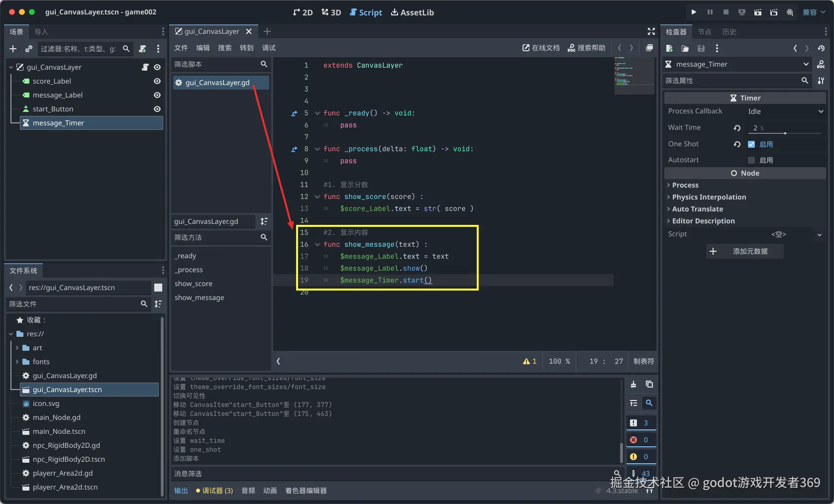
Task: Open script icon on gui_CanvasLayer node
Action: click(145, 67)
